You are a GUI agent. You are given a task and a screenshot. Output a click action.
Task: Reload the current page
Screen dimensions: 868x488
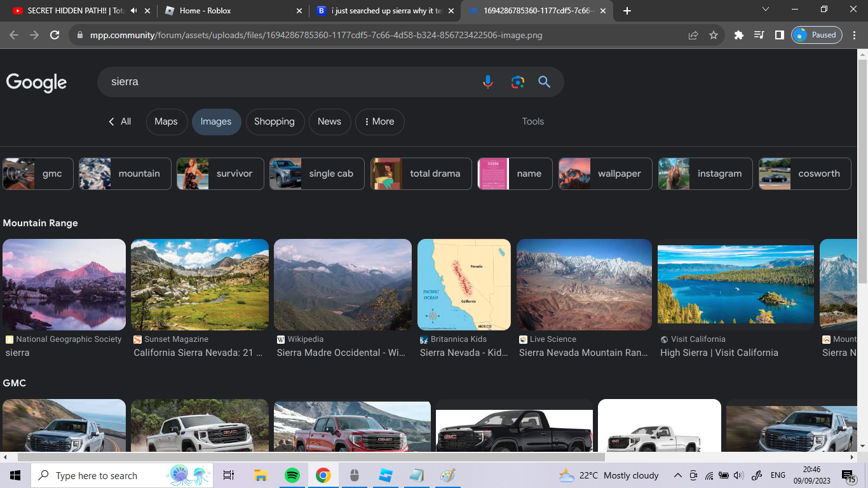(x=55, y=35)
